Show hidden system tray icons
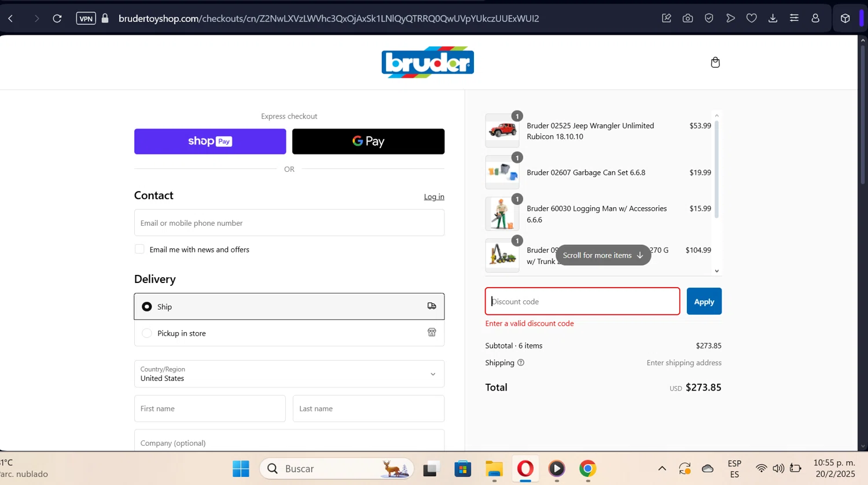Image resolution: width=868 pixels, height=485 pixels. coord(662,468)
